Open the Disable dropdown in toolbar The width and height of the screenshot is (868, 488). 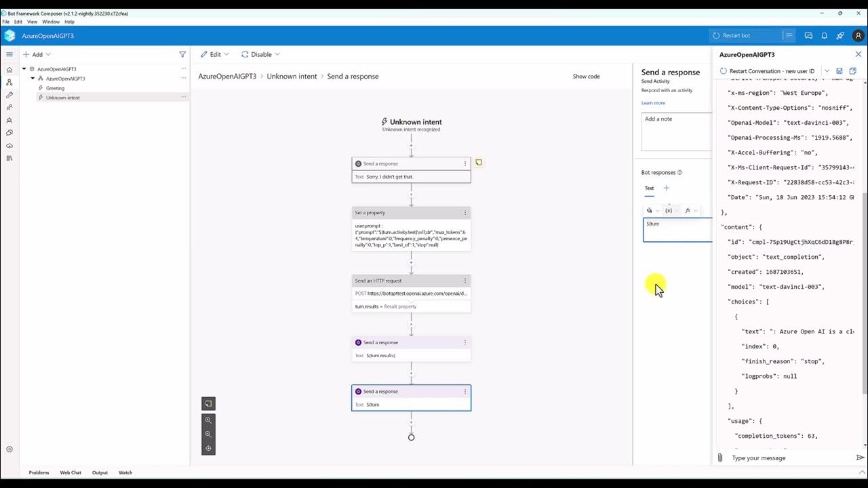(260, 54)
